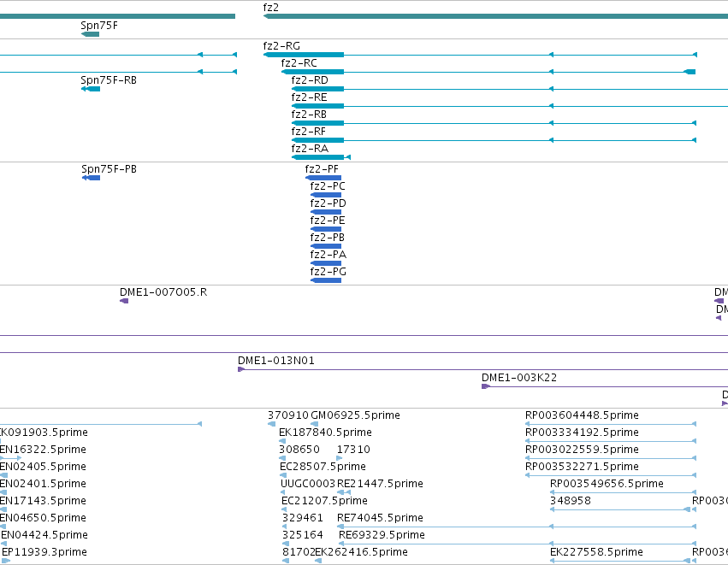Select the fz2-PD protein
This screenshot has width=728, height=565.
point(326,212)
